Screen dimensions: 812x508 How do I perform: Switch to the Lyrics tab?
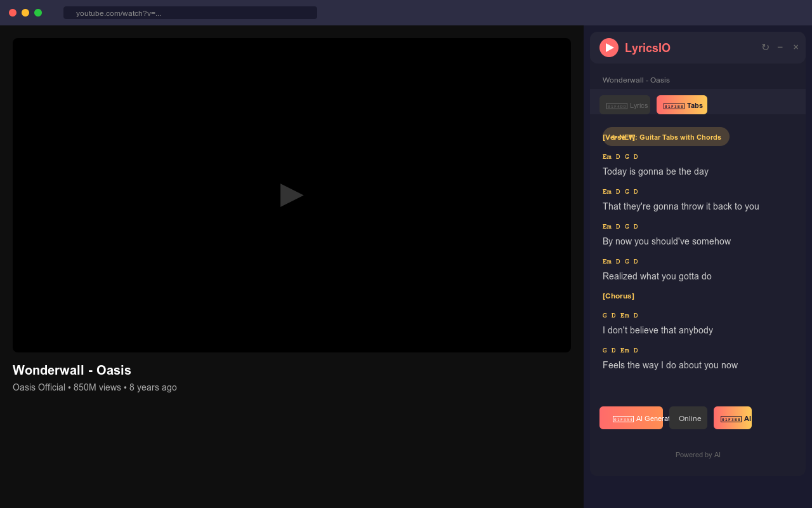click(625, 105)
